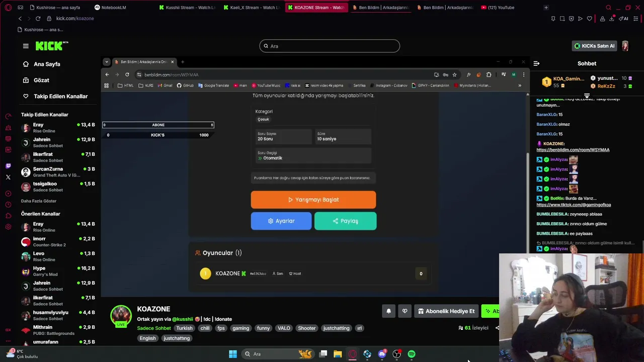Click the follow heart icon
Screen dimensions: 644x362
(405, 311)
